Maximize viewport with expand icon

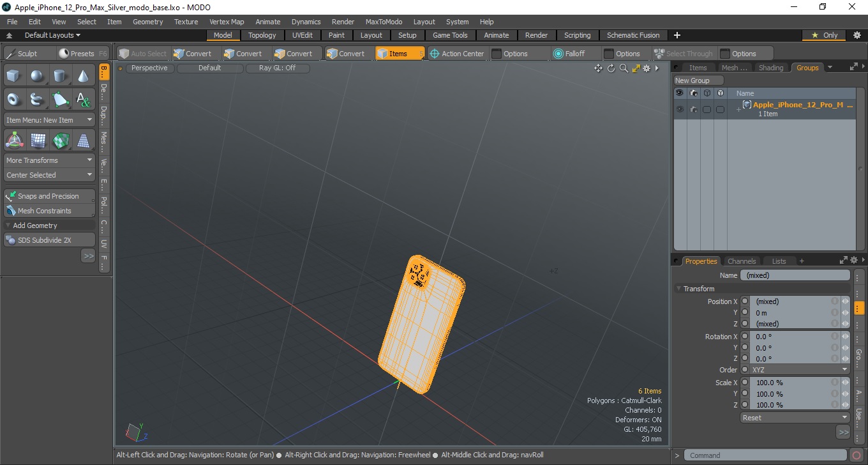[636, 68]
